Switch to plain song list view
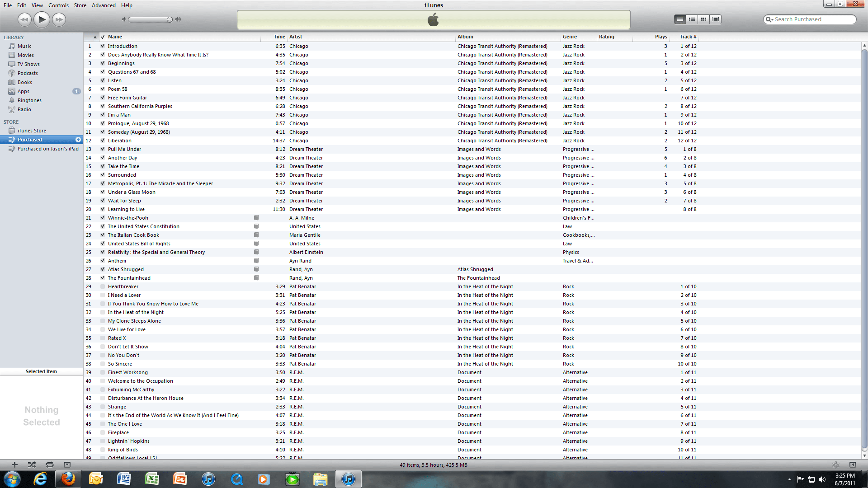This screenshot has width=868, height=488. point(680,19)
